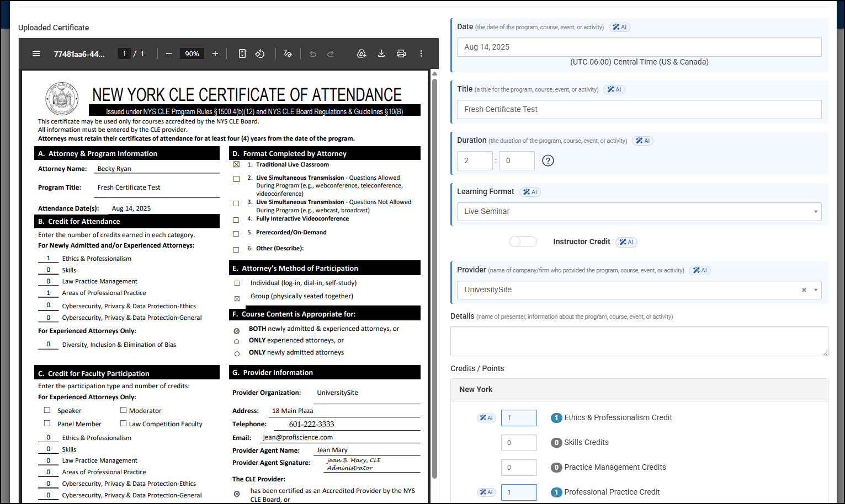The height and width of the screenshot is (504, 845).
Task: Select ONLY experienced attorneys radio
Action: coord(237,342)
